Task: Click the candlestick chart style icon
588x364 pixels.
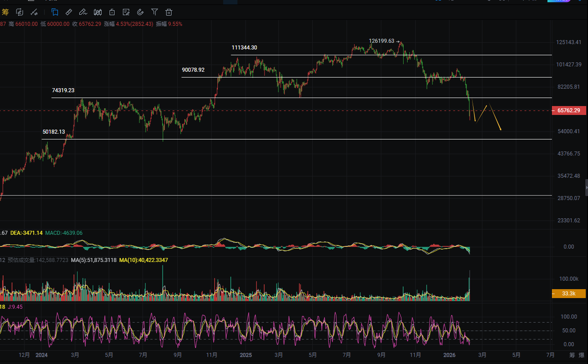Action: click(x=98, y=12)
